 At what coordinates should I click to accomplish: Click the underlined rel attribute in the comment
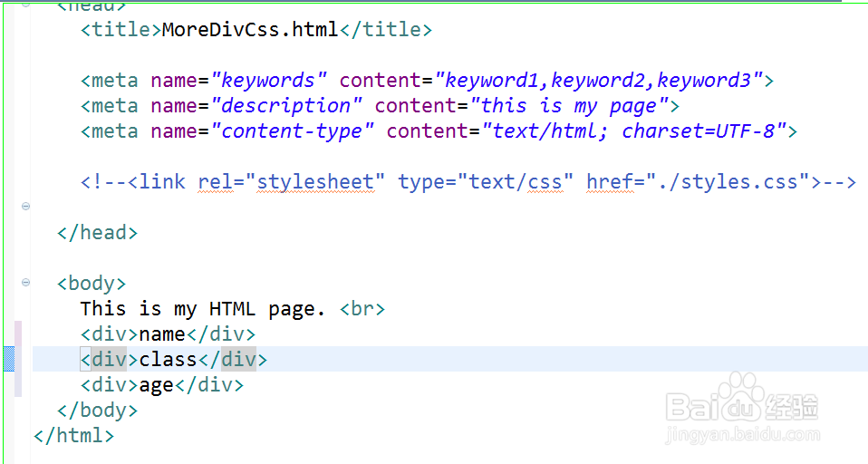pos(216,181)
